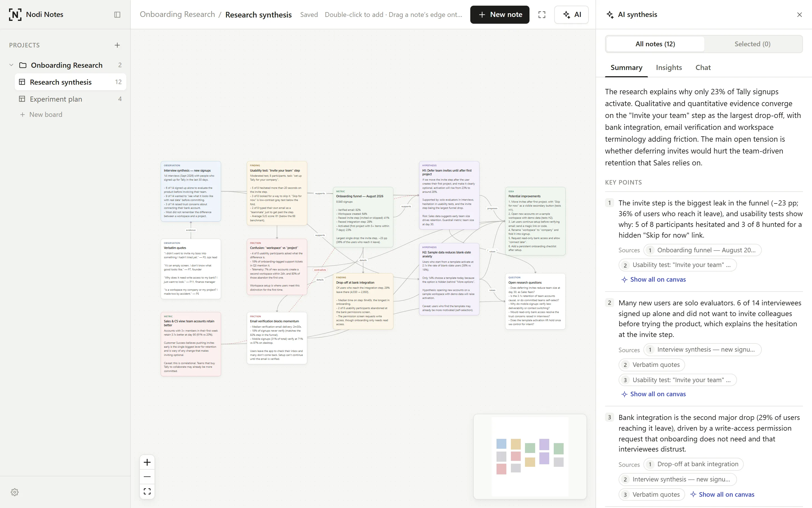Show all on canvas for key point 1
Image resolution: width=812 pixels, height=508 pixels.
[x=653, y=279]
